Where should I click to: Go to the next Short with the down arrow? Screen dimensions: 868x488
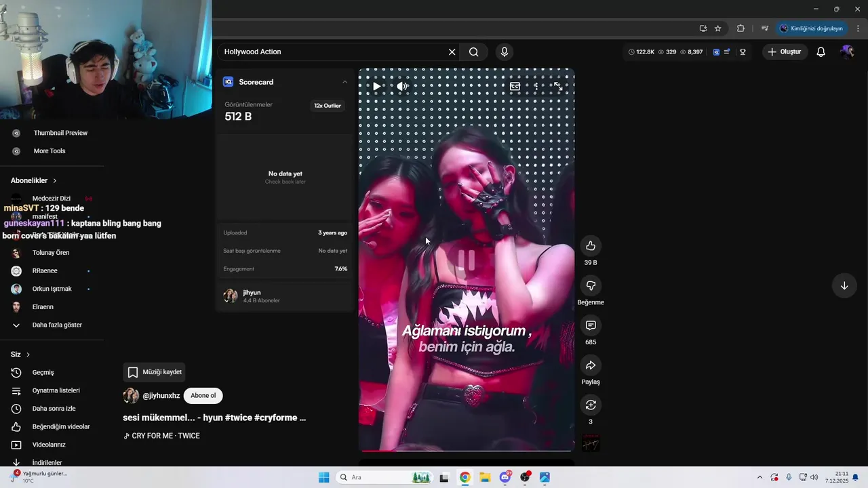point(844,286)
